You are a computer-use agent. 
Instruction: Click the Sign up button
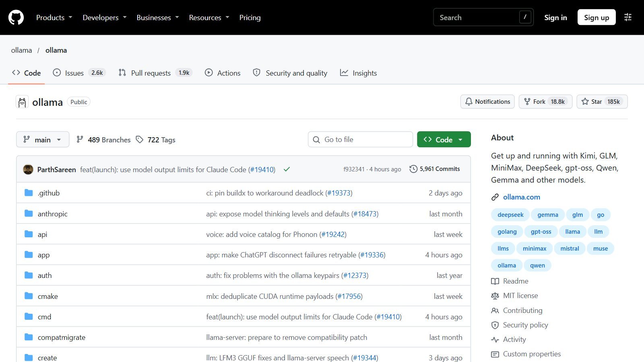click(x=597, y=17)
